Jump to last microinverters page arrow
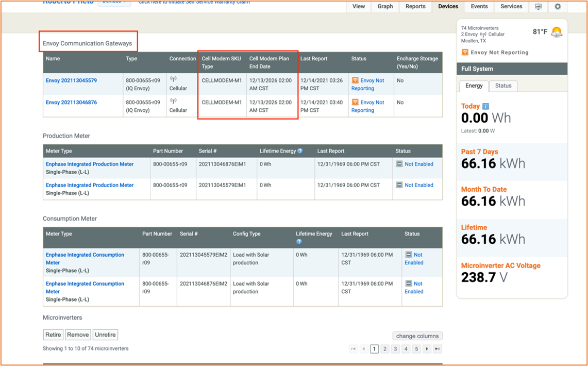Viewport: 588px width, 366px height. [x=437, y=349]
